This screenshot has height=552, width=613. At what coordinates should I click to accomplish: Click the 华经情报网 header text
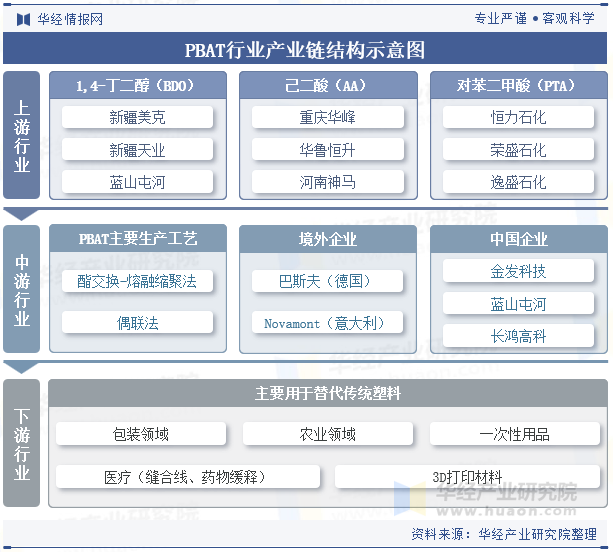[70, 19]
